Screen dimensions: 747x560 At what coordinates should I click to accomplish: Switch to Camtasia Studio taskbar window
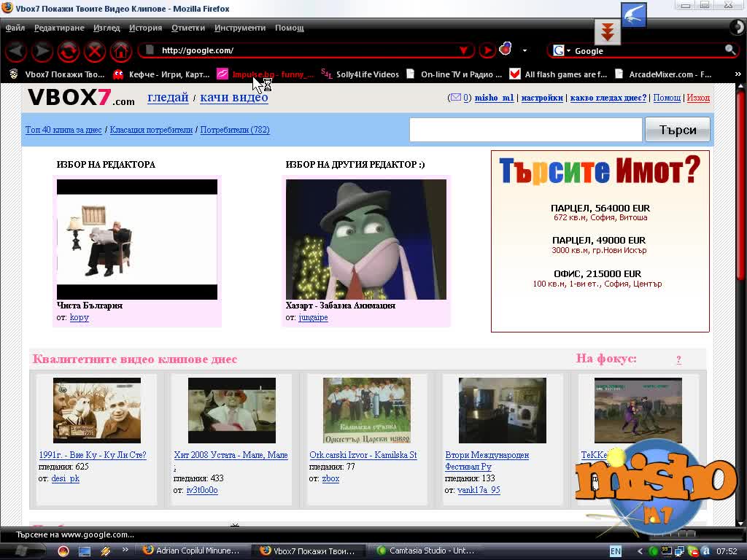point(425,551)
